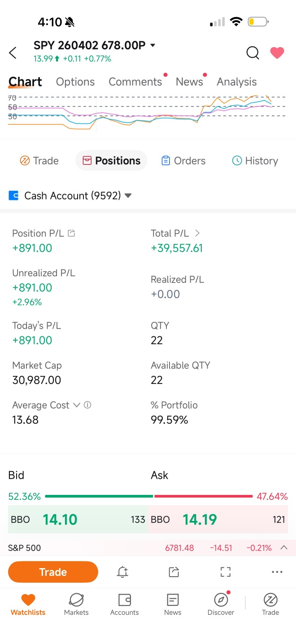Open SPY 260402 678.00P symbol dropdown
This screenshot has height=644, width=296.
[x=152, y=45]
